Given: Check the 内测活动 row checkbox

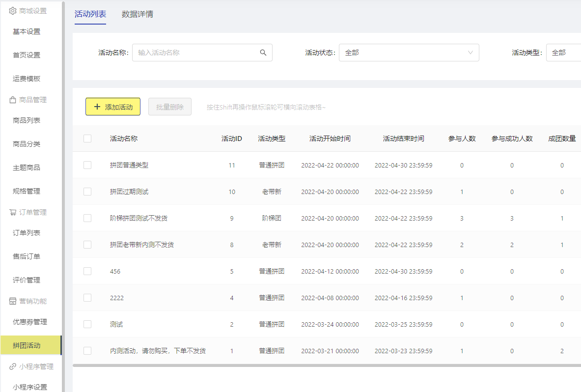Looking at the screenshot, I should click(87, 351).
